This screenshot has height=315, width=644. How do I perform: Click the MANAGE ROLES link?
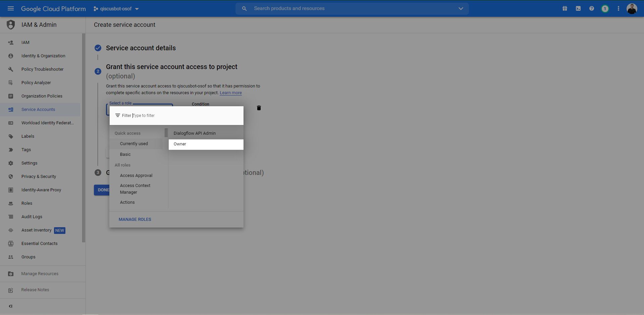(x=135, y=219)
